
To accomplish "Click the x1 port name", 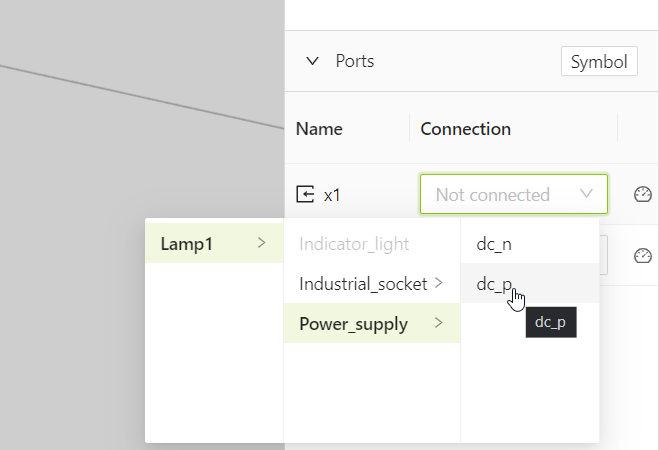I will [x=332, y=195].
